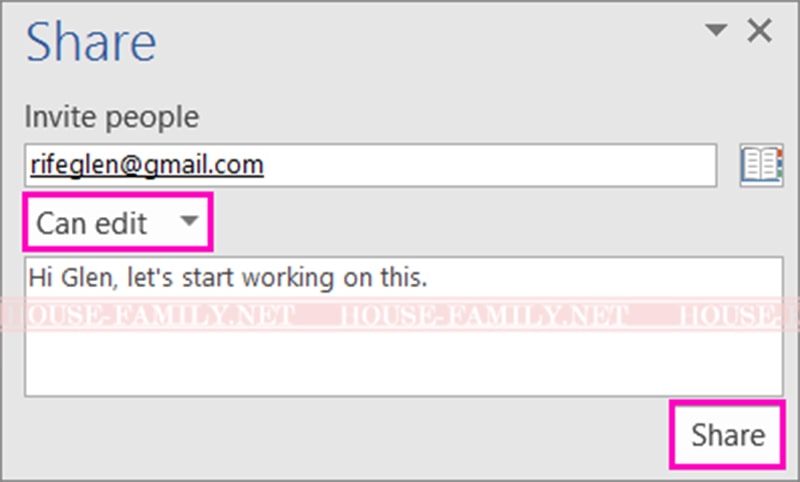Place cursor in the message text box
This screenshot has width=800, height=482.
pos(404,326)
